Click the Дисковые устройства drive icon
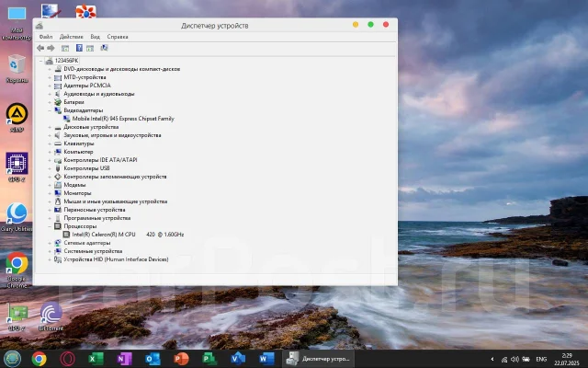This screenshot has width=588, height=368. (58, 127)
